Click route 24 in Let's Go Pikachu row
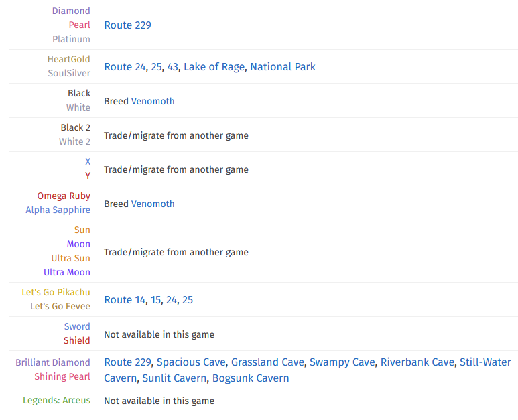Image resolution: width=518 pixels, height=420 pixels. tap(172, 300)
